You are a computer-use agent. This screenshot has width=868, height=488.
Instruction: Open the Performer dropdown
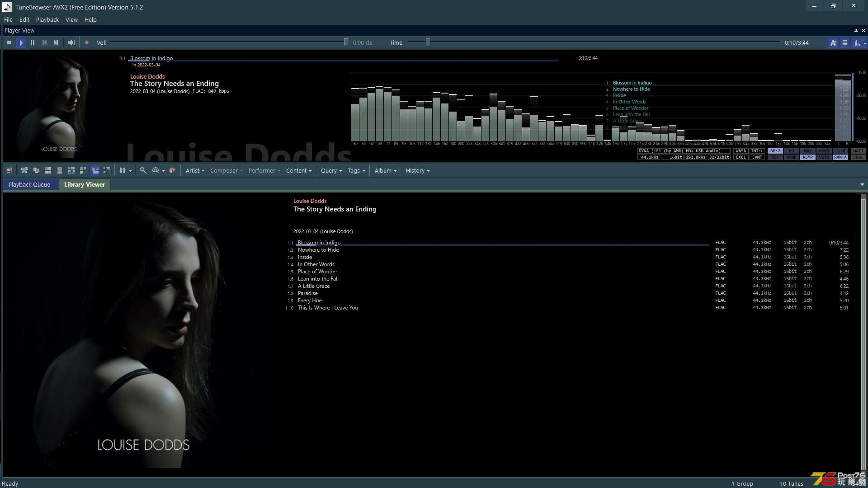(x=264, y=170)
